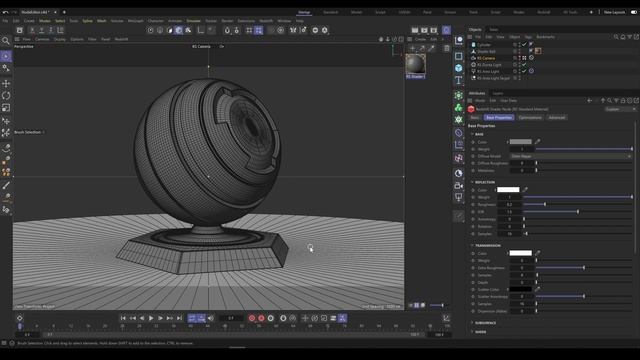Choose the paint brush tool in left toolbar
This screenshot has height=360, width=640.
coord(6,185)
